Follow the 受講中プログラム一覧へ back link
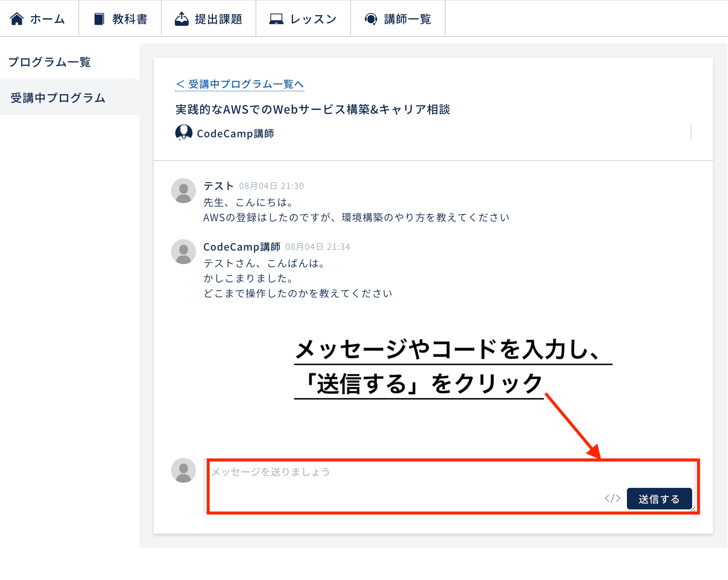The height and width of the screenshot is (580, 728). point(240,84)
